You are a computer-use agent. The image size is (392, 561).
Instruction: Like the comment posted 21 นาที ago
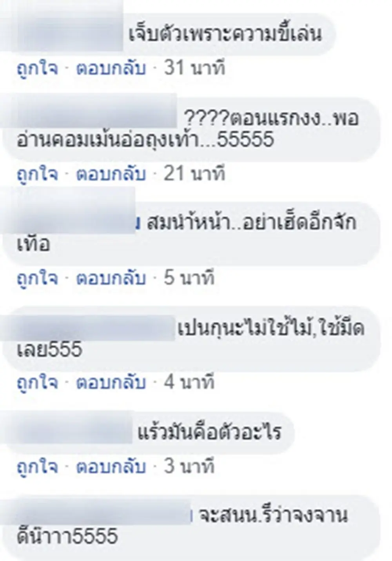click(37, 174)
